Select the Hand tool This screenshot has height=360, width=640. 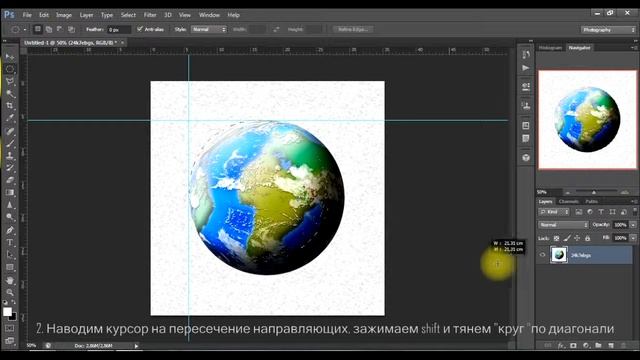(x=10, y=280)
